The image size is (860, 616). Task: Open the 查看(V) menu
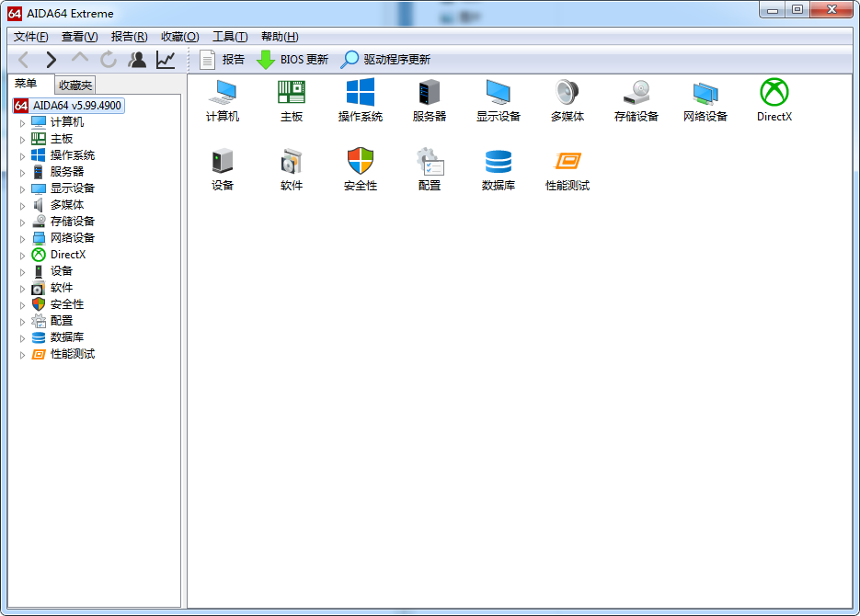coord(79,37)
